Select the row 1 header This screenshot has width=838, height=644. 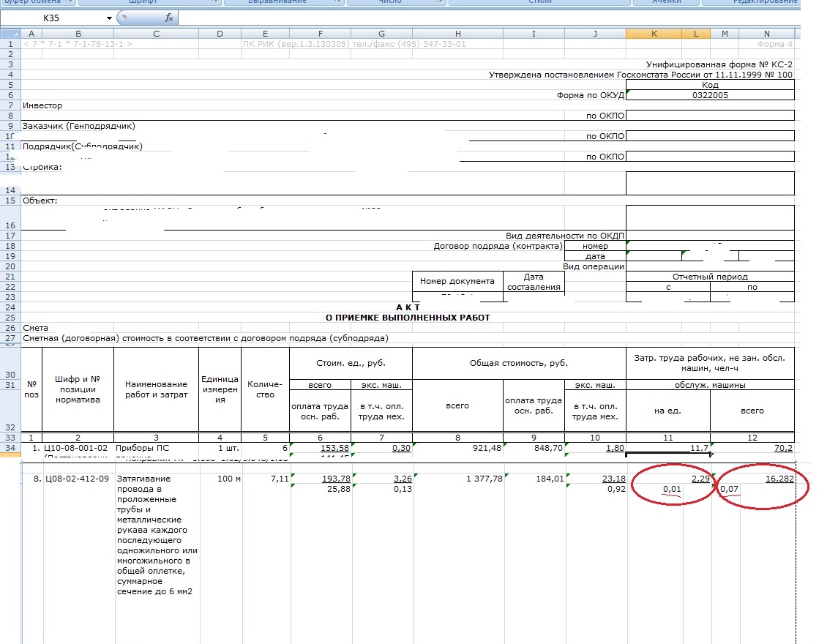click(x=10, y=44)
